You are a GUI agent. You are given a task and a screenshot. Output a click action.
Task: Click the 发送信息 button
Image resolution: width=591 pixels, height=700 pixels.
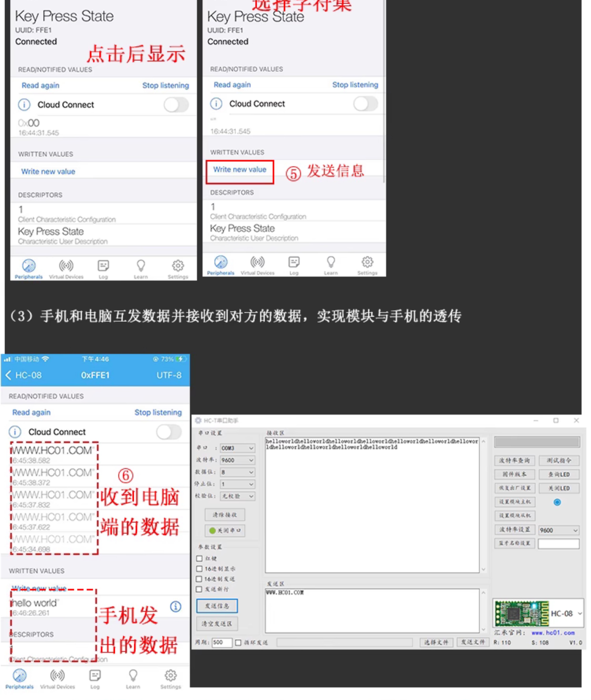point(217,606)
